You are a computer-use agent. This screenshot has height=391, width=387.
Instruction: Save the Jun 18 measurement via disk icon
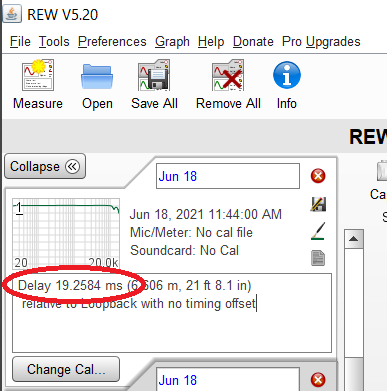318,204
